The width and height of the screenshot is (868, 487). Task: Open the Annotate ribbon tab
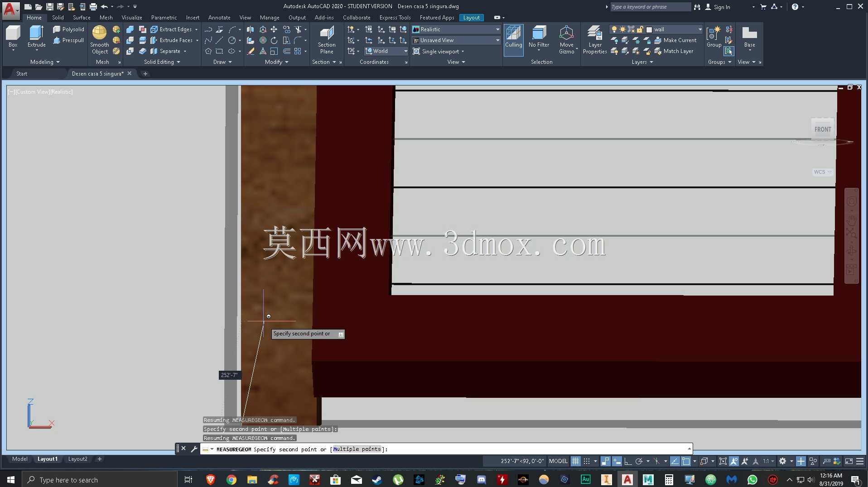pyautogui.click(x=219, y=18)
